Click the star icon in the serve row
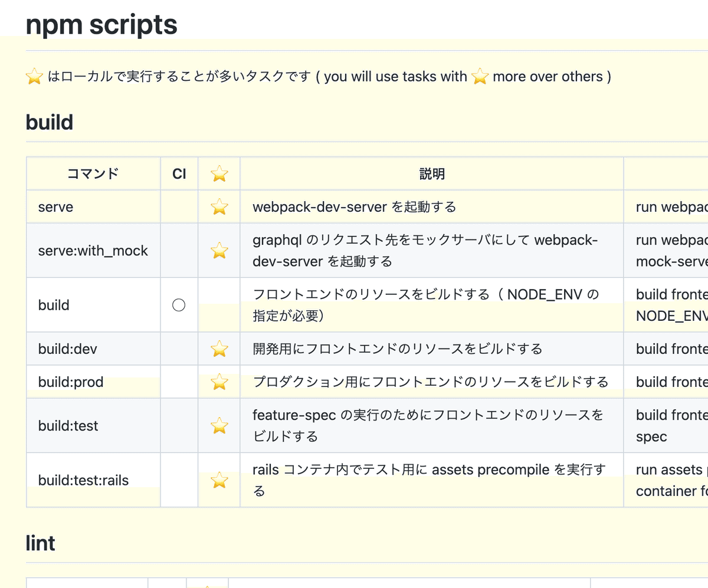 [219, 206]
